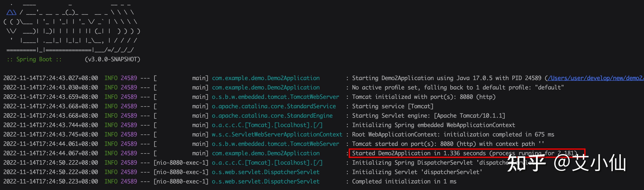Viewport: 644px width, 190px height.
Task: Select 'w.s.c.ServletWebServerApplicationContext' logger entry
Action: [x=277, y=134]
